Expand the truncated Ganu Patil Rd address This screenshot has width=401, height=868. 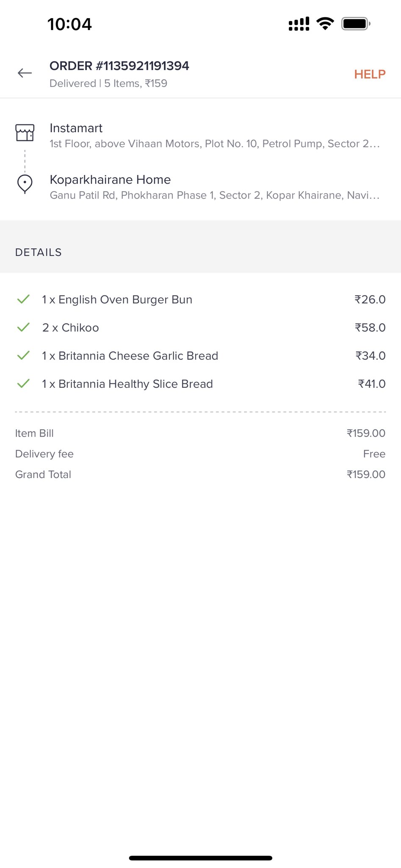[215, 195]
